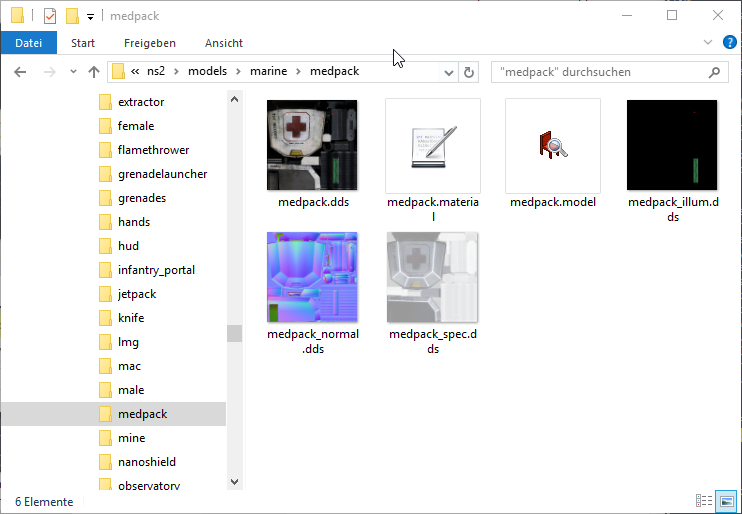Screen dimensions: 742x514
Task: Select the grenadelauncher folder in tree
Action: (x=162, y=174)
